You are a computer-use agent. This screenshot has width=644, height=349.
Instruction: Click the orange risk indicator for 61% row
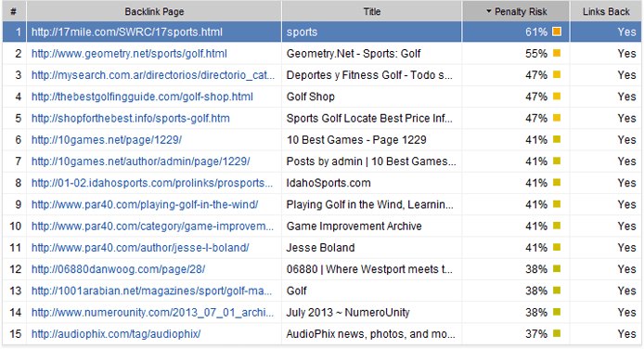pyautogui.click(x=557, y=32)
